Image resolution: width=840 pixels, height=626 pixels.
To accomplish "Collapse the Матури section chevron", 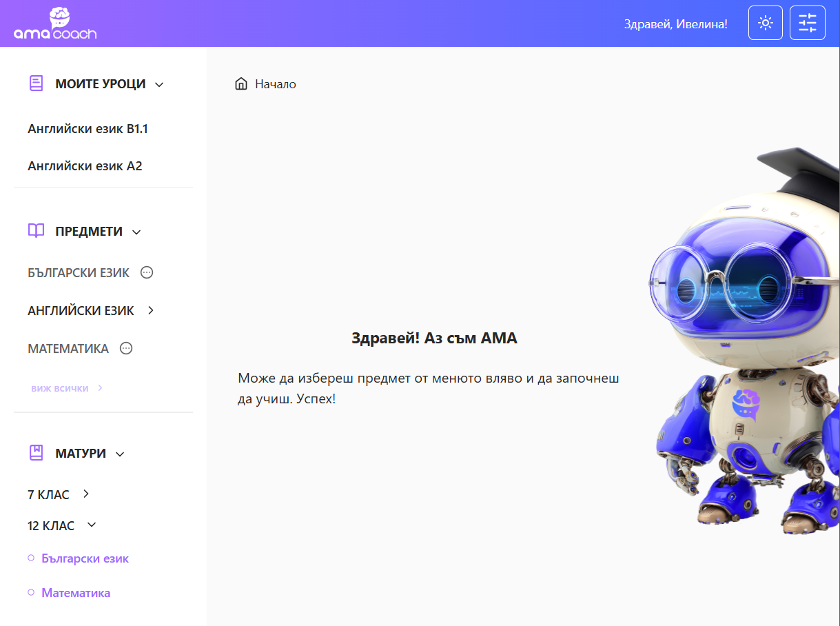I will pos(120,454).
